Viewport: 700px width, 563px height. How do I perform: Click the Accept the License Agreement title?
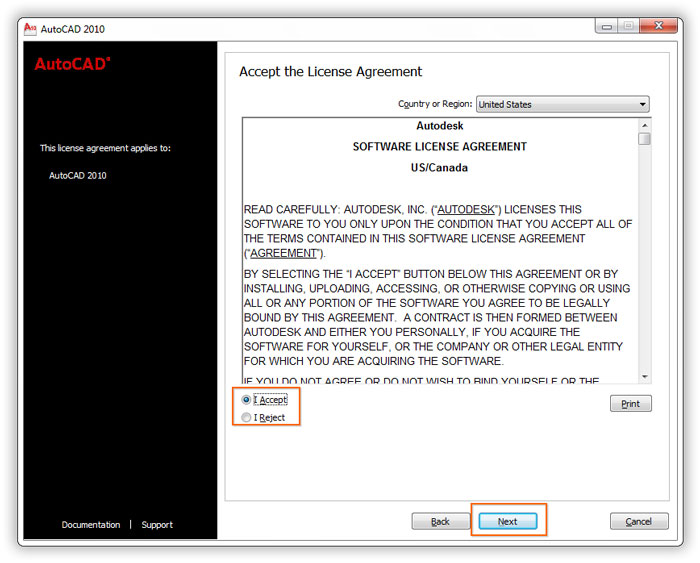click(x=330, y=72)
